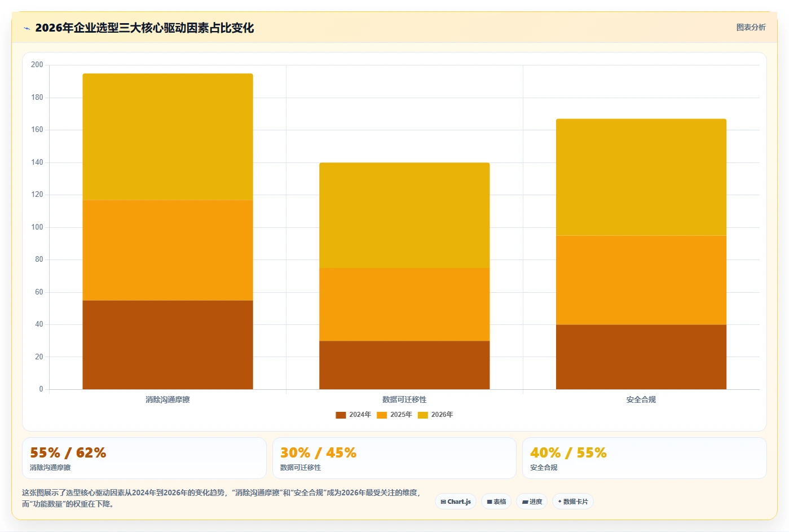Click the 消除沟通摩擦 axis label
This screenshot has width=789, height=532.
(x=168, y=399)
